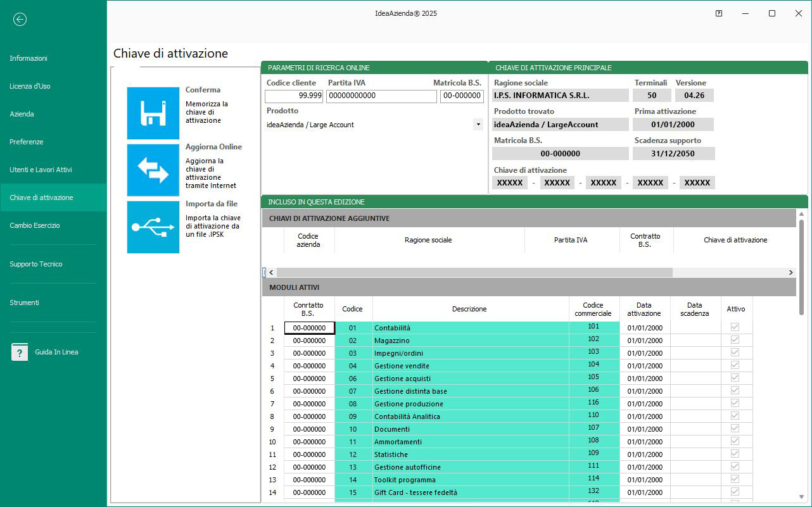Click the Ragione sociale column header

click(x=428, y=240)
